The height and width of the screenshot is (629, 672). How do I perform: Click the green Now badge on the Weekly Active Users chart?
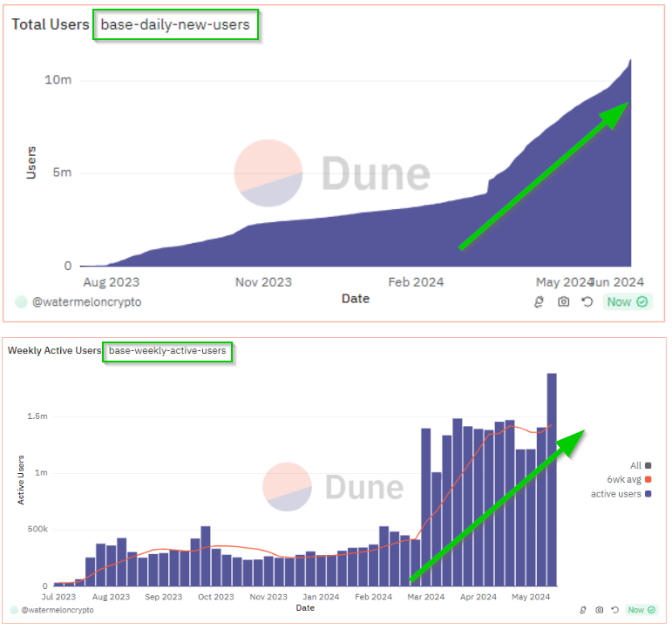[x=641, y=610]
